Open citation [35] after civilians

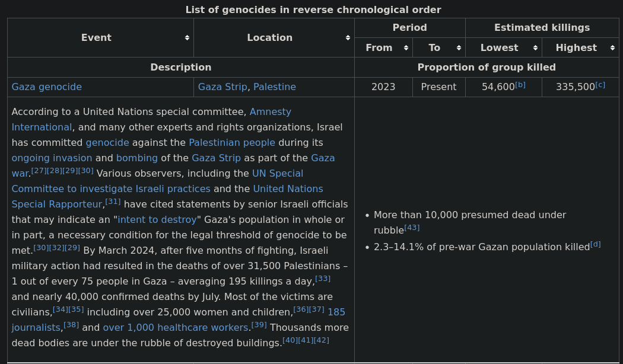point(77,309)
